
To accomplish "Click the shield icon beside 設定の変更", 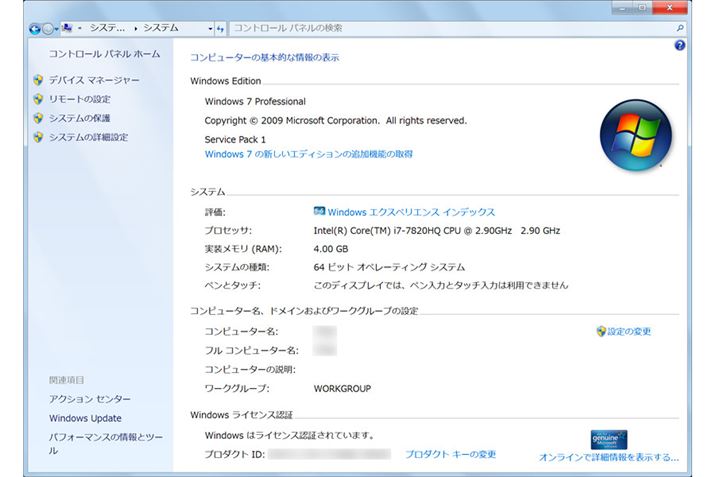I will pos(600,331).
